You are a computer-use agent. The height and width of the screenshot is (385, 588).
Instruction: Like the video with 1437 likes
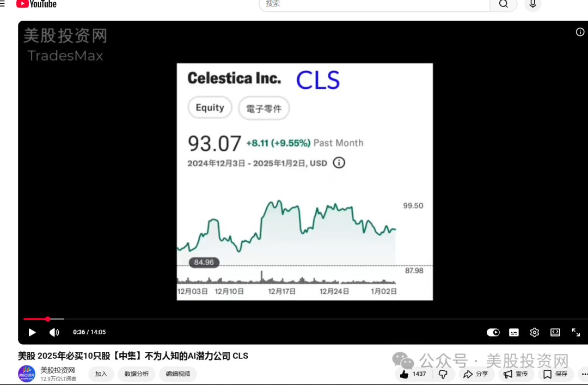(x=413, y=374)
